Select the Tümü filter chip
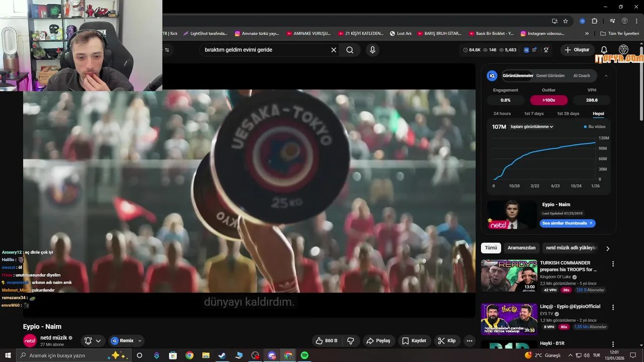The height and width of the screenshot is (362, 644). tap(491, 248)
